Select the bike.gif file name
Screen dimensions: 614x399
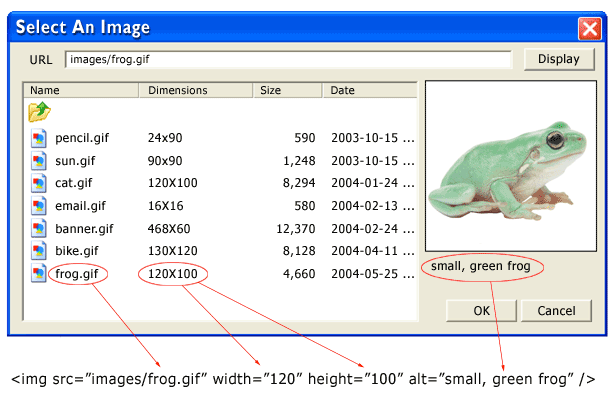pos(77,251)
